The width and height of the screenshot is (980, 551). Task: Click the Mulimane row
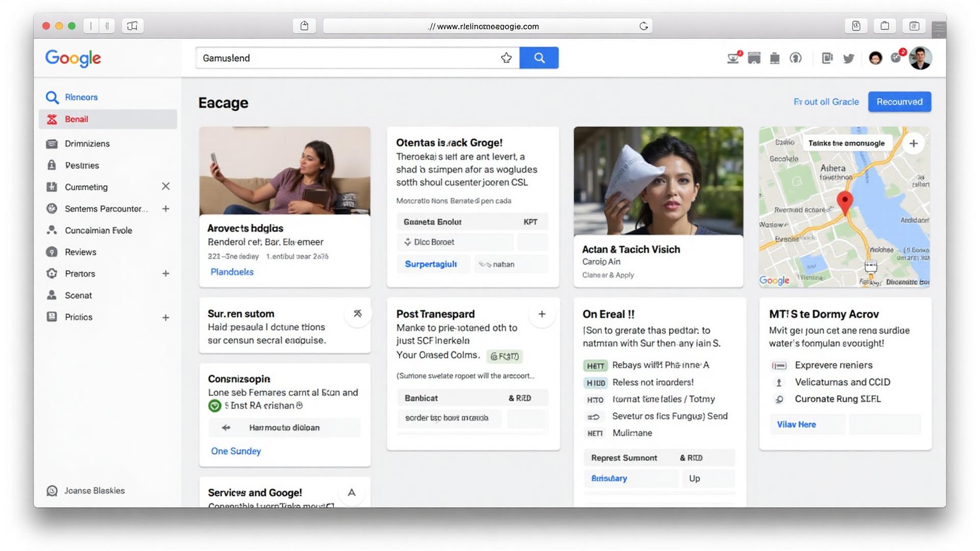pos(618,433)
